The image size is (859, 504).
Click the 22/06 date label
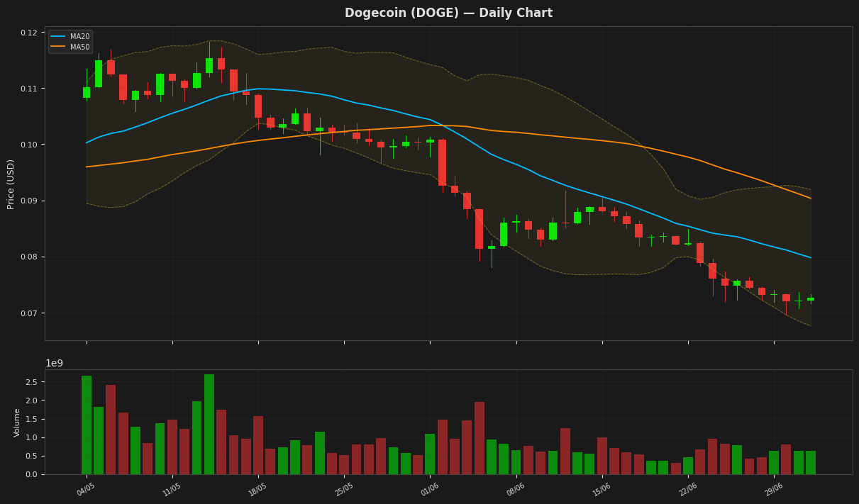click(x=687, y=488)
